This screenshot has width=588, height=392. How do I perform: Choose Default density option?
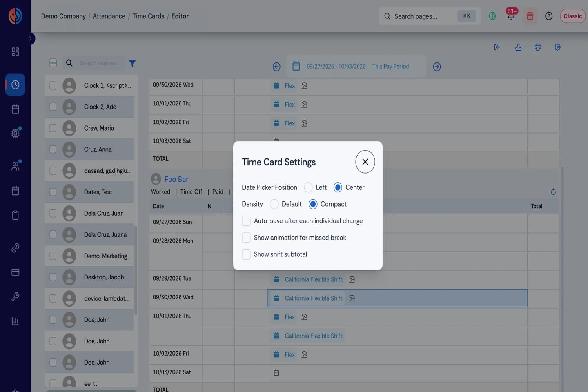point(274,204)
